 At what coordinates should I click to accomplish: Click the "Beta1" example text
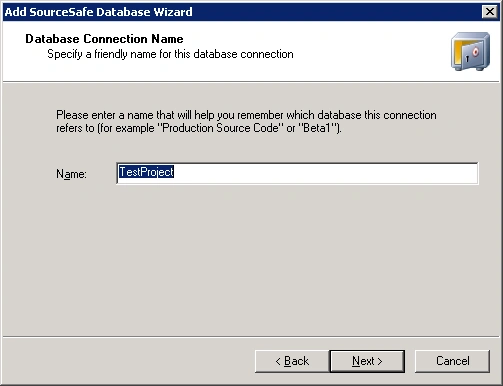[318, 128]
